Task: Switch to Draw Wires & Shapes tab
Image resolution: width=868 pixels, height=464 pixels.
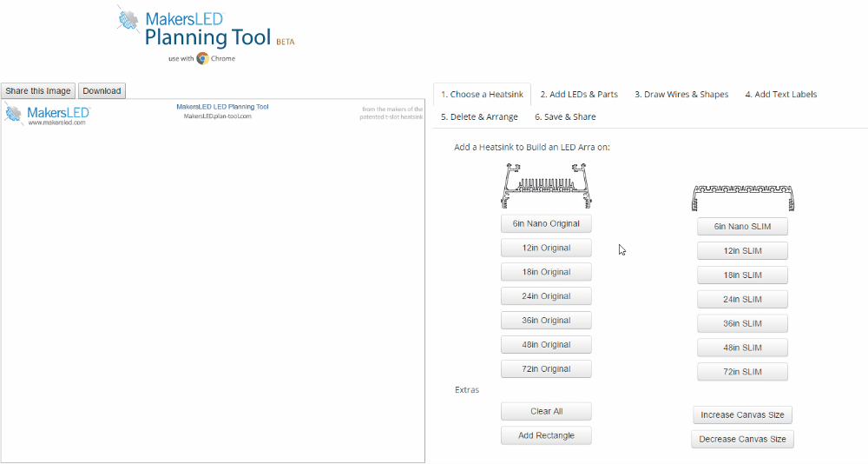Action: (681, 94)
